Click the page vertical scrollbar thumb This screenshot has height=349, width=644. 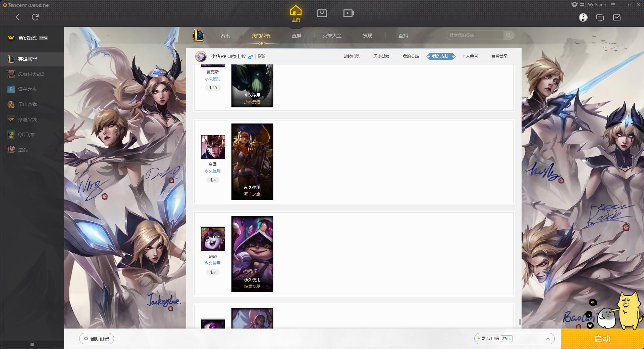(x=520, y=322)
